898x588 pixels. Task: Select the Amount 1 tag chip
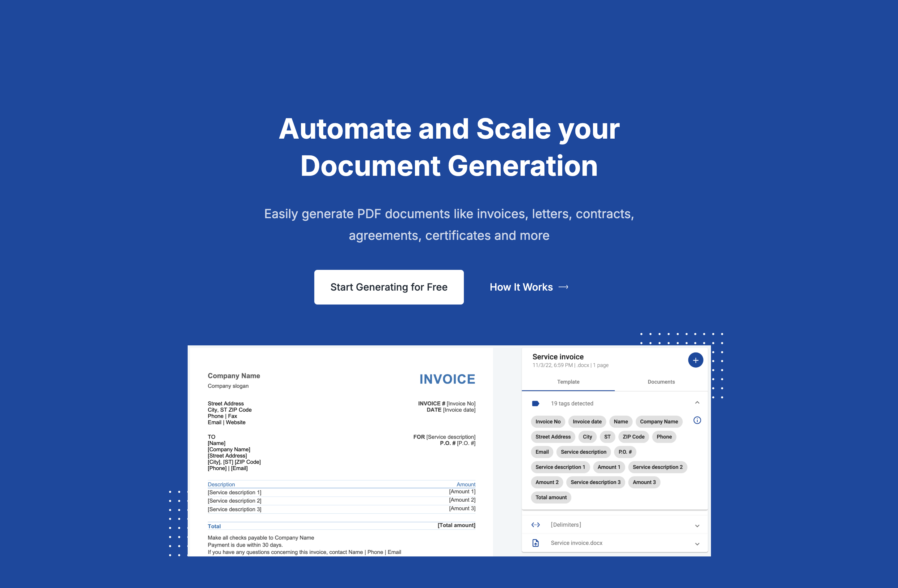[608, 467]
